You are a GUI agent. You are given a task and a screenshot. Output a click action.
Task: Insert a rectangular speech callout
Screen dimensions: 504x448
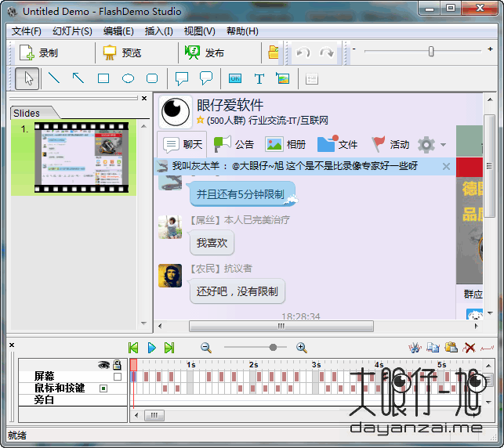pos(182,78)
